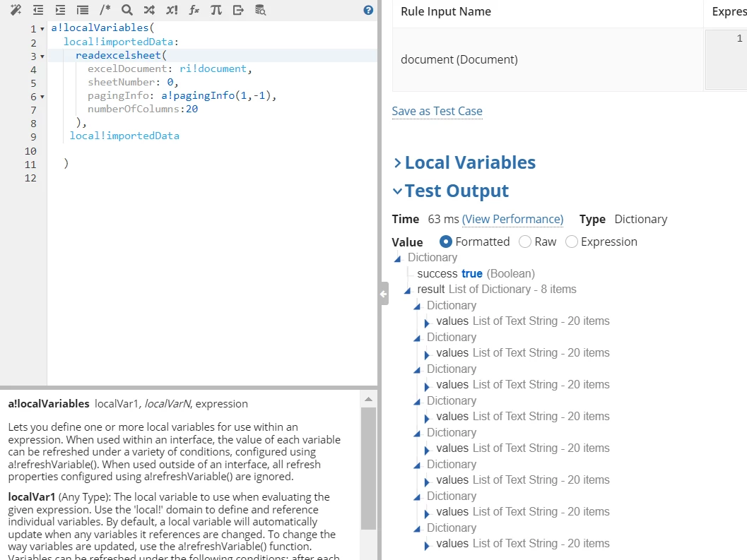
Task: Click the documentation scrollbar up arrow
Action: pos(368,399)
